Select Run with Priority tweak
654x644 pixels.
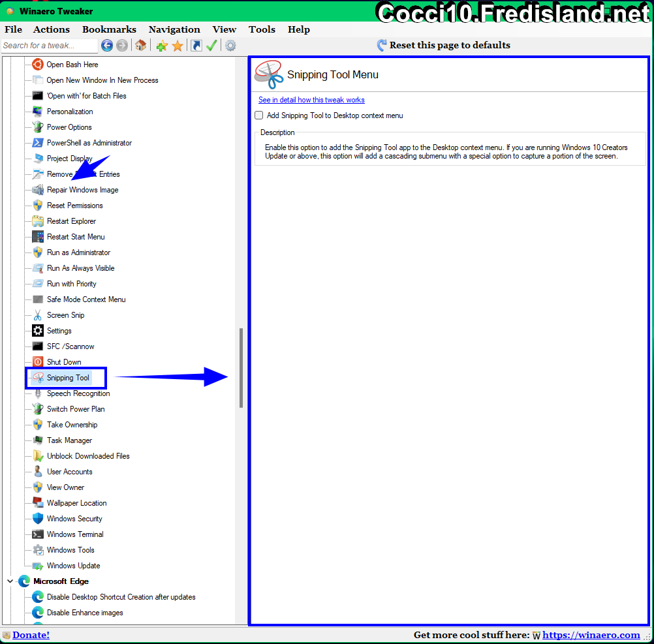point(71,284)
